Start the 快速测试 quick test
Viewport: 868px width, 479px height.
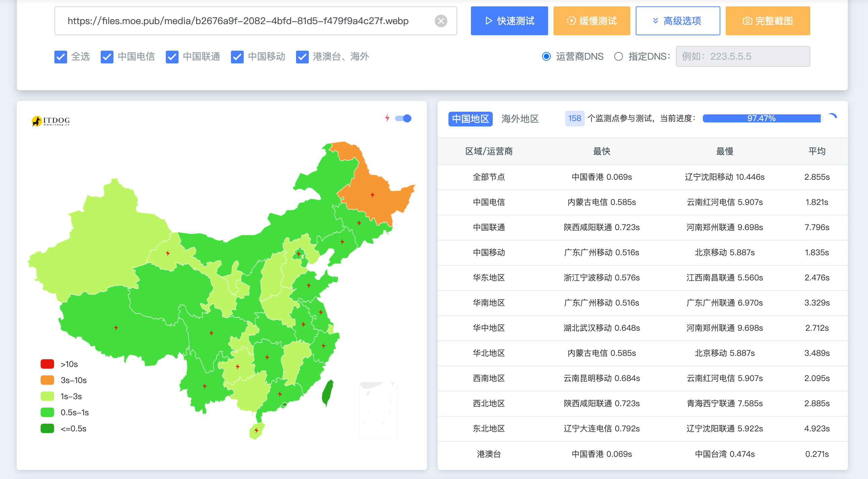point(509,21)
